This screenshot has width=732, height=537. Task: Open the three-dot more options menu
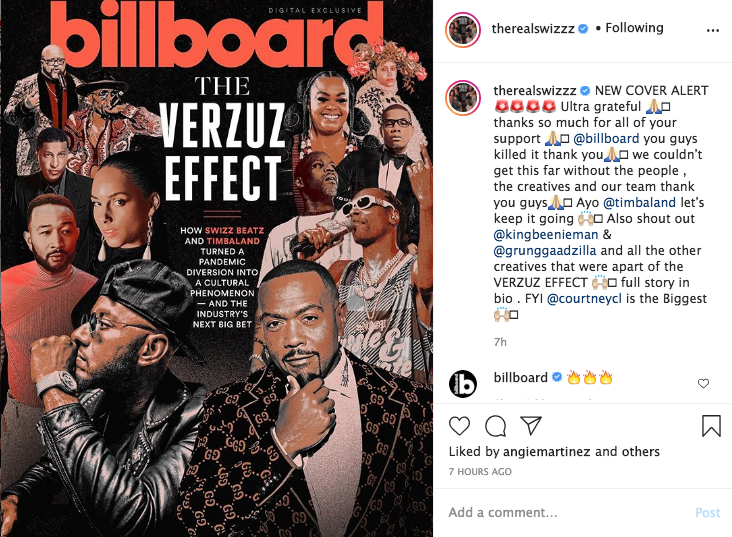713,30
